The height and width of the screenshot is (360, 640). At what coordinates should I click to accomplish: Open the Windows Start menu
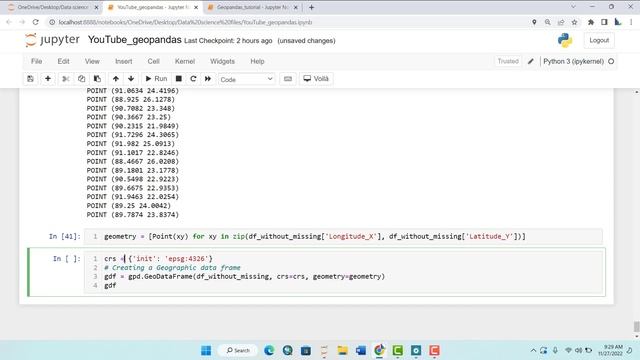click(206, 350)
